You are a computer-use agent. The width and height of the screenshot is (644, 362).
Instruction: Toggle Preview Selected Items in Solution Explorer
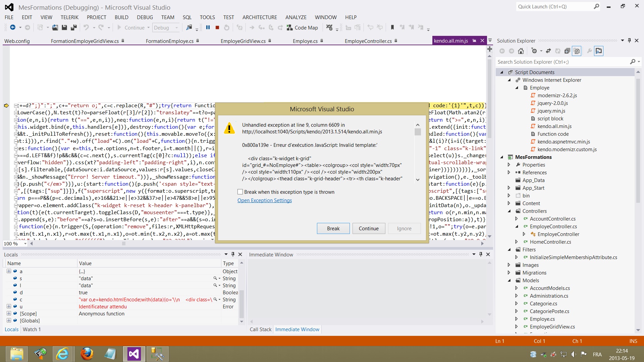[x=599, y=51]
